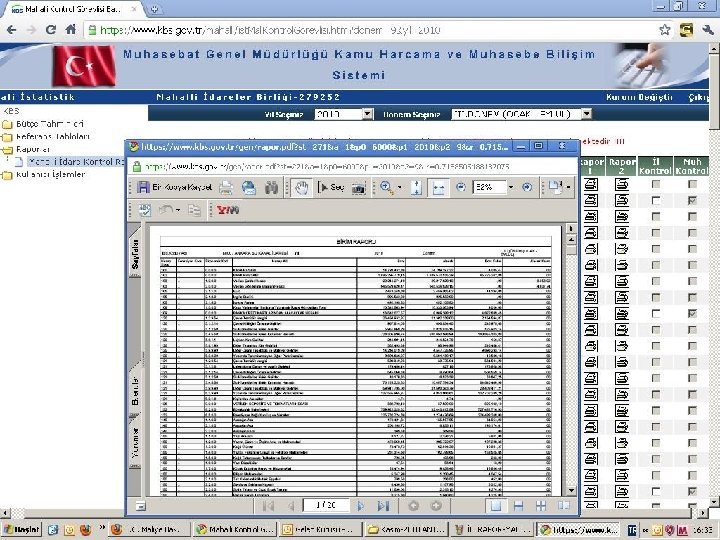Open the rotate pages dropdown arrow

tap(568, 187)
